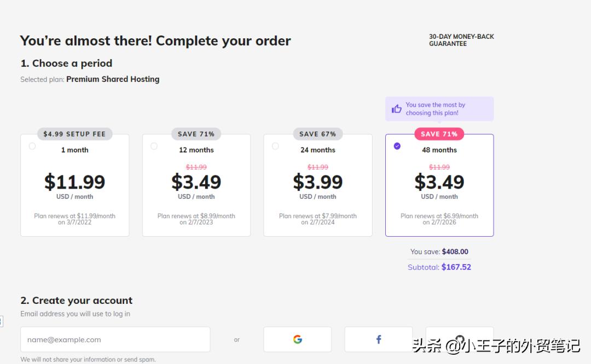This screenshot has width=591, height=364.
Task: Click the $4.99 SETUP FEE badge
Action: 74,133
